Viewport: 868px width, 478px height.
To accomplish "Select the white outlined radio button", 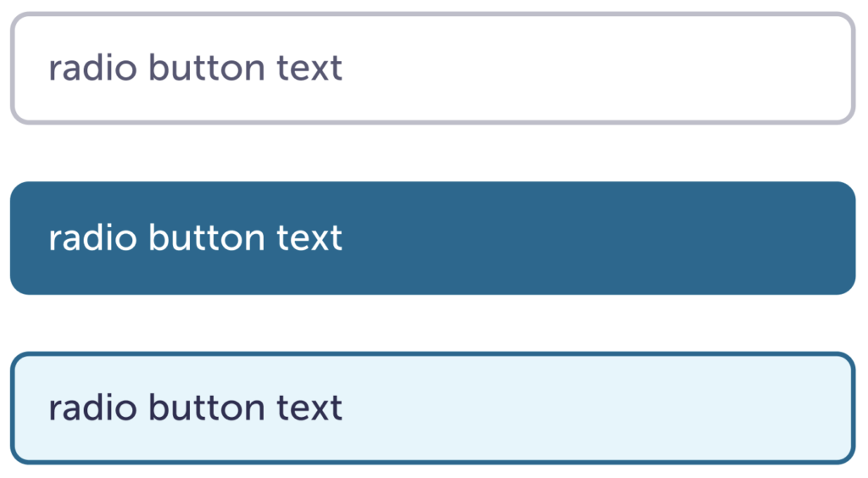I will (432, 69).
